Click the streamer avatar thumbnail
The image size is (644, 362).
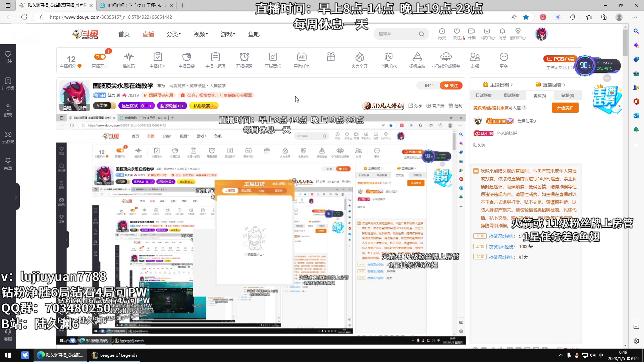pos(74,96)
